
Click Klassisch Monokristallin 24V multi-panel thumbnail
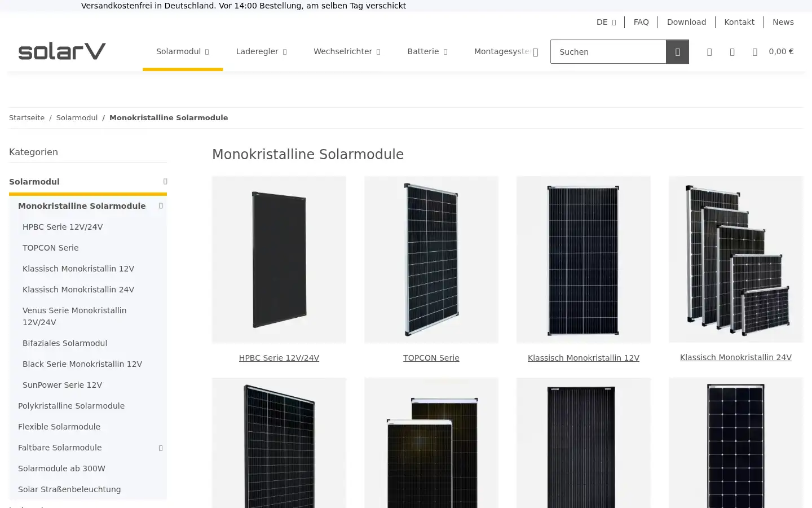(736, 259)
